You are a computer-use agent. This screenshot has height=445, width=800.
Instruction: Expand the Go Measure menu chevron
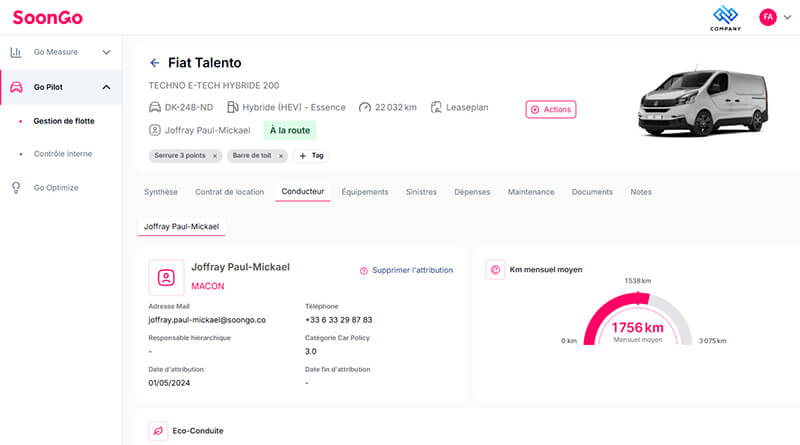[x=106, y=52]
